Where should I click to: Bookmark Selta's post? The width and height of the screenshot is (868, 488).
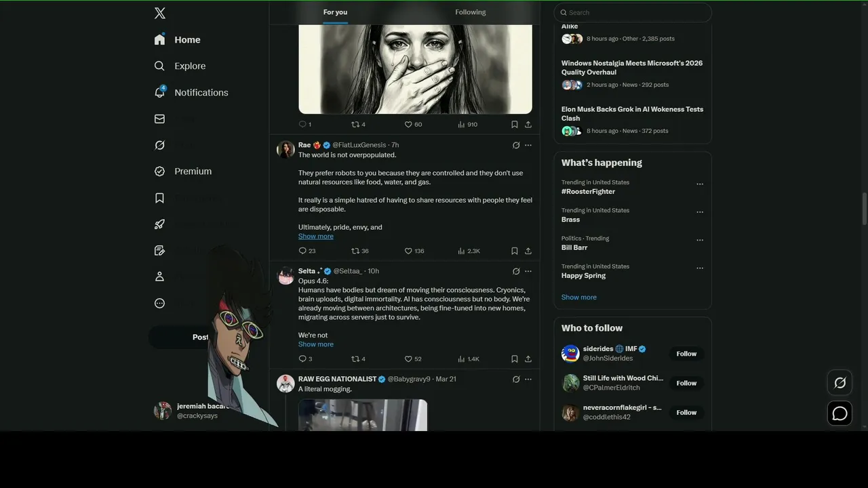(x=514, y=359)
